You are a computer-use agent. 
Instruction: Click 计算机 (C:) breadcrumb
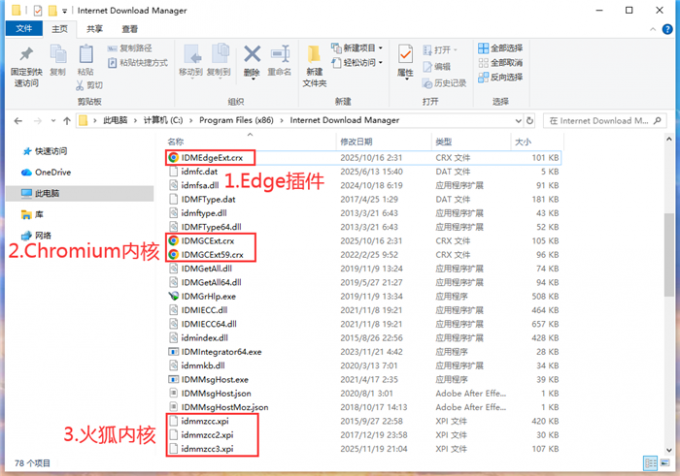click(x=163, y=120)
